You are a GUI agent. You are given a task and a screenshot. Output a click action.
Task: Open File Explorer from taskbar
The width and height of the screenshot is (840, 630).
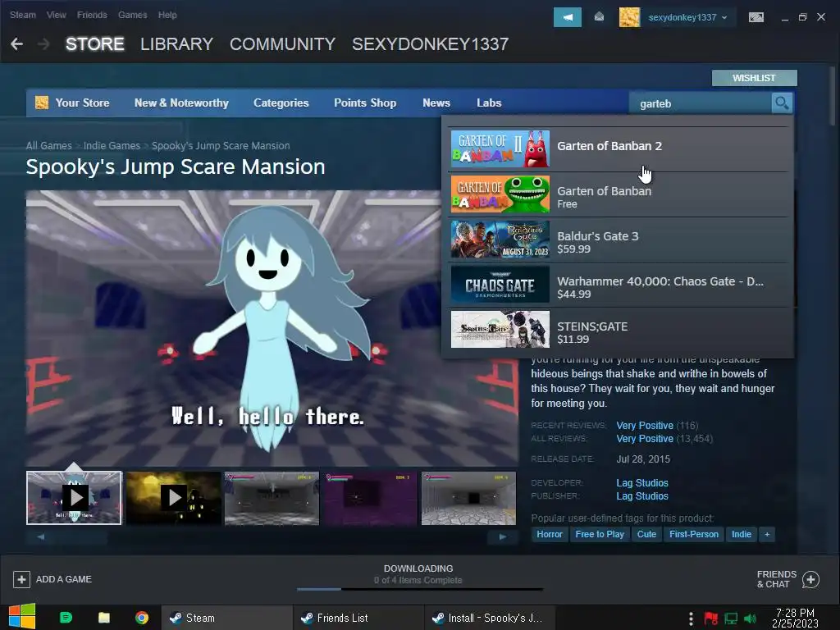pos(104,618)
